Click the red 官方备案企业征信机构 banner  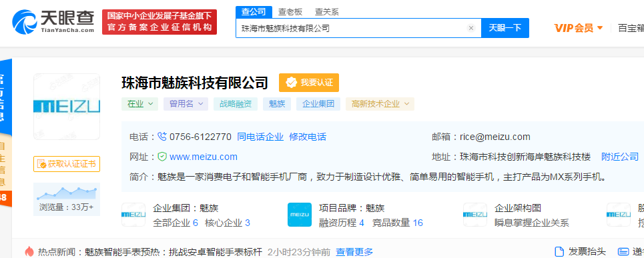(159, 22)
